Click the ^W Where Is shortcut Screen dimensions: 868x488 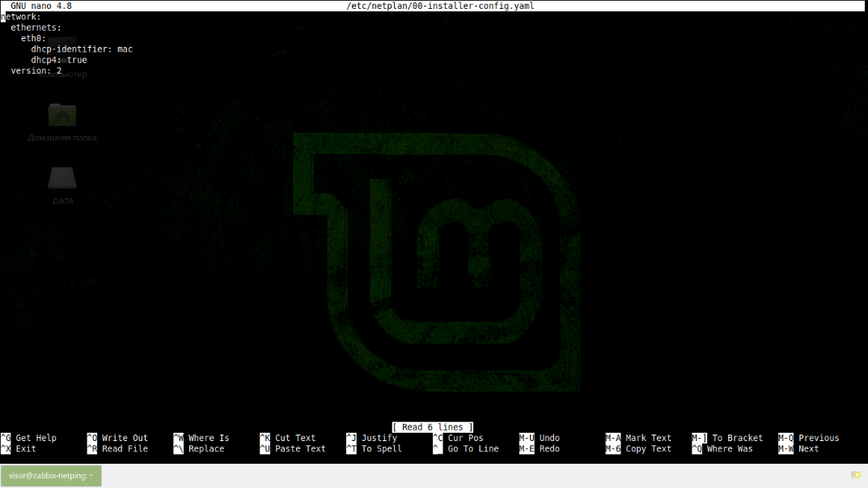(x=201, y=438)
